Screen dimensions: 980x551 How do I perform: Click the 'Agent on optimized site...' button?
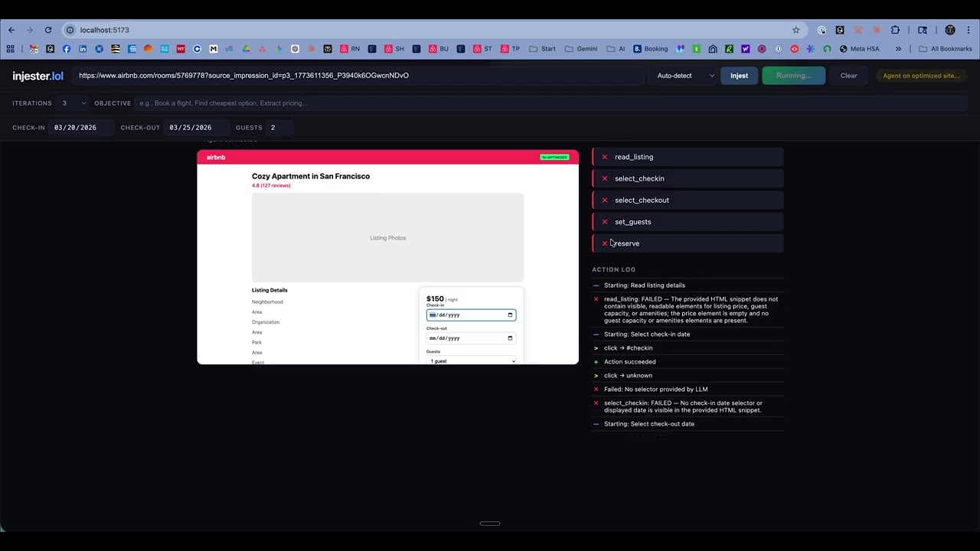pyautogui.click(x=921, y=76)
